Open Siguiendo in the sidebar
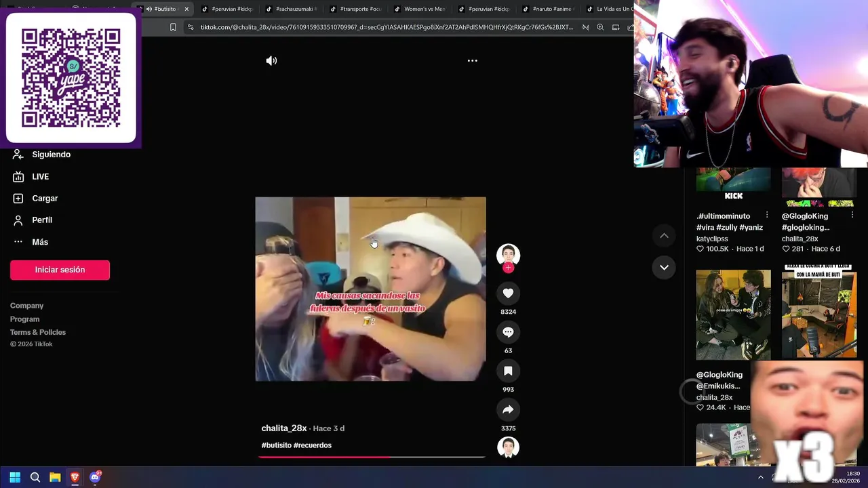This screenshot has width=868, height=488. click(42, 155)
